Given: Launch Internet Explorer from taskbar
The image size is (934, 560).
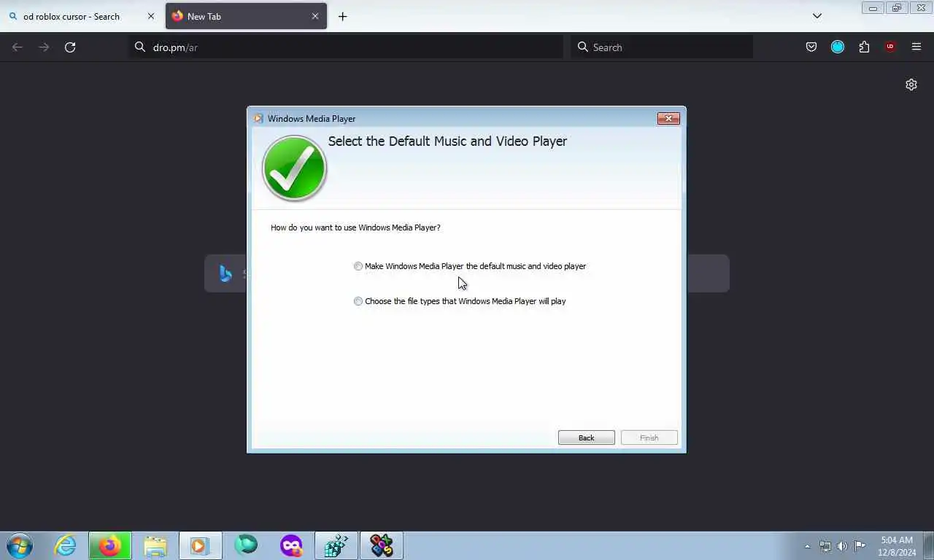Looking at the screenshot, I should coord(66,545).
